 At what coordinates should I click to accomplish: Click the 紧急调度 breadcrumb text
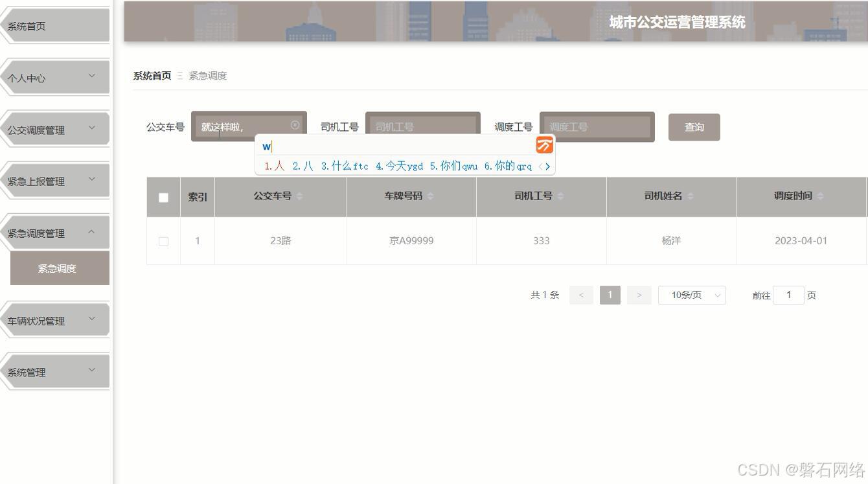click(x=208, y=76)
